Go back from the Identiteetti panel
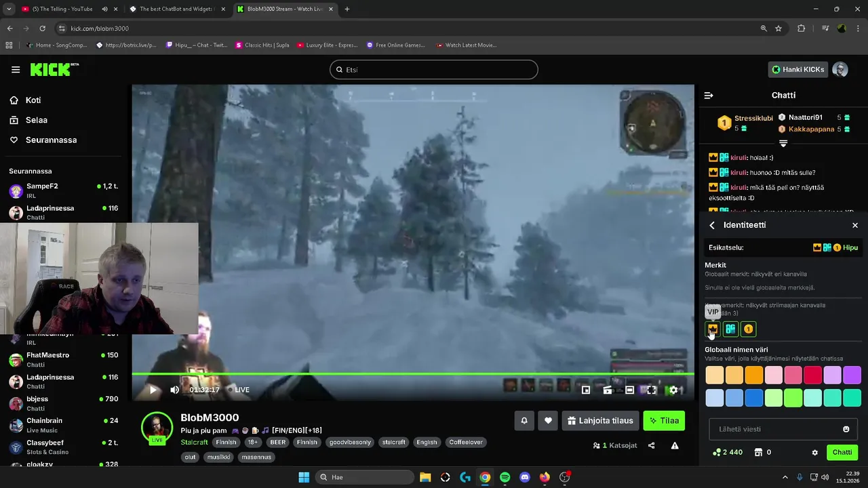Screen dimensions: 868x488 pos(712,225)
